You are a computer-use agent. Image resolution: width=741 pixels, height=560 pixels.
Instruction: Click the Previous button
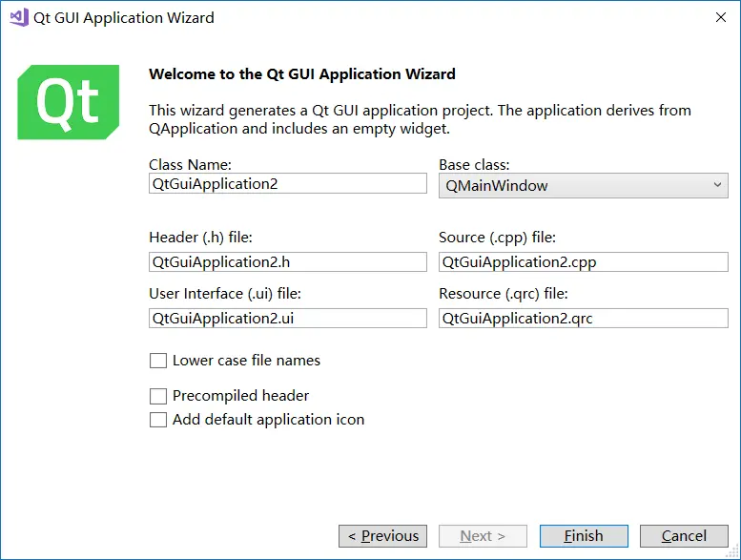(x=382, y=536)
